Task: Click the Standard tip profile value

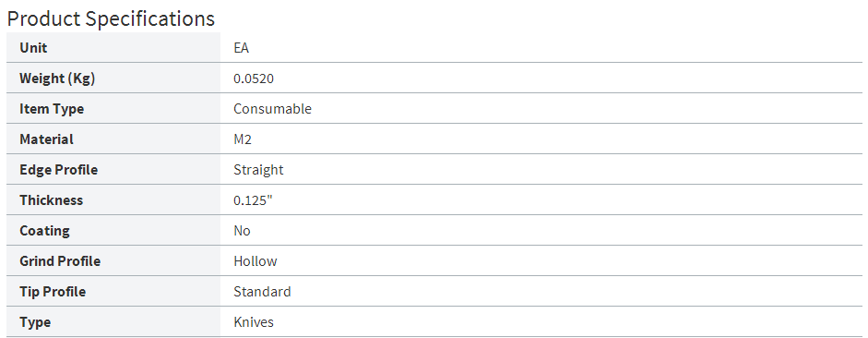Action: click(x=262, y=292)
